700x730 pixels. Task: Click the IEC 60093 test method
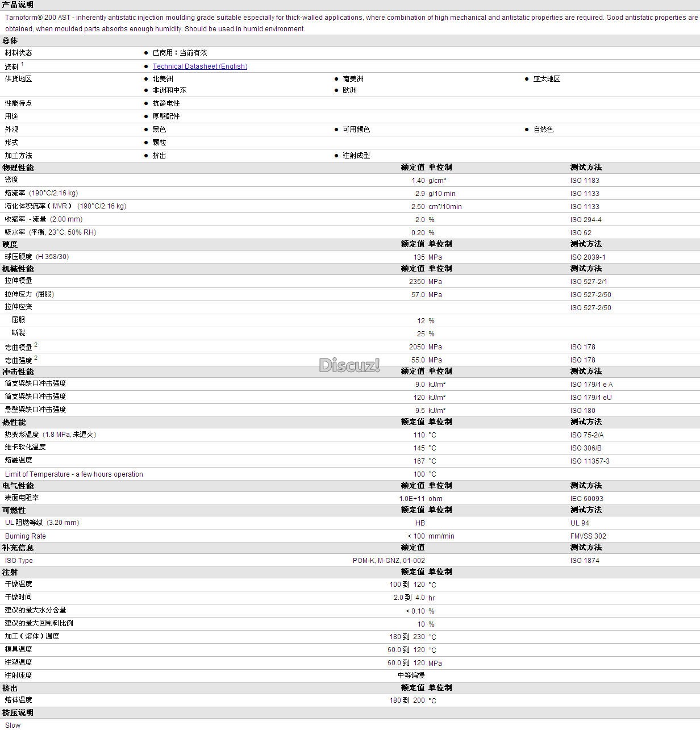pyautogui.click(x=587, y=499)
